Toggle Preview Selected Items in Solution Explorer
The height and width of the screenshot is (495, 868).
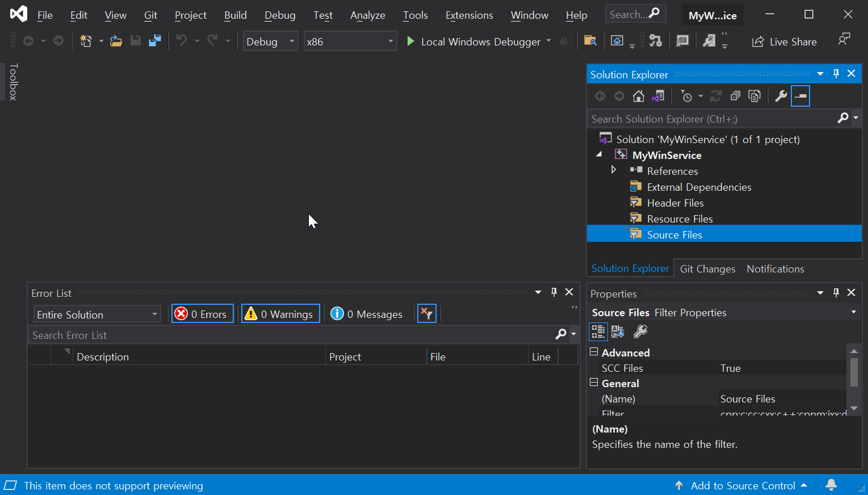coord(800,96)
